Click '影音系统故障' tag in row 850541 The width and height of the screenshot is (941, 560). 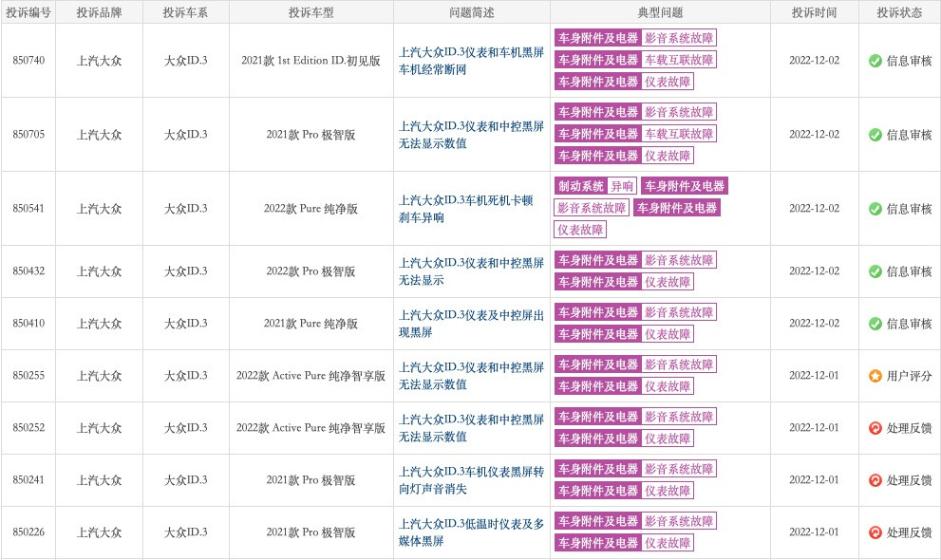click(x=592, y=208)
